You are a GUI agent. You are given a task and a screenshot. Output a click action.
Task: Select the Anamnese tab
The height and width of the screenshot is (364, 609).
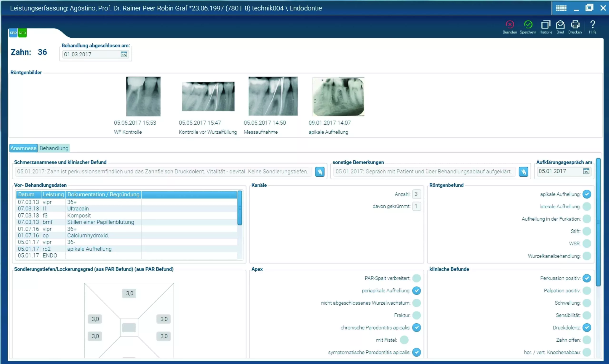(x=23, y=148)
